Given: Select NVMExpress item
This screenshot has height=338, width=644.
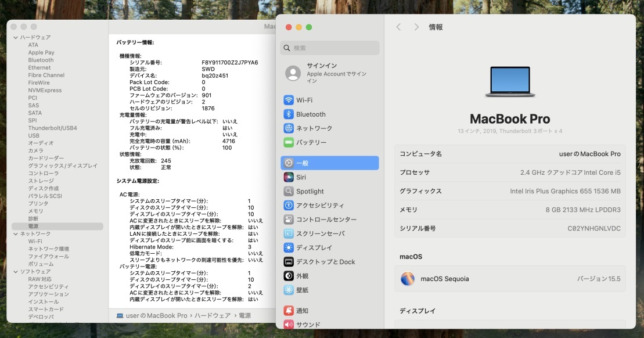Looking at the screenshot, I should coord(45,91).
